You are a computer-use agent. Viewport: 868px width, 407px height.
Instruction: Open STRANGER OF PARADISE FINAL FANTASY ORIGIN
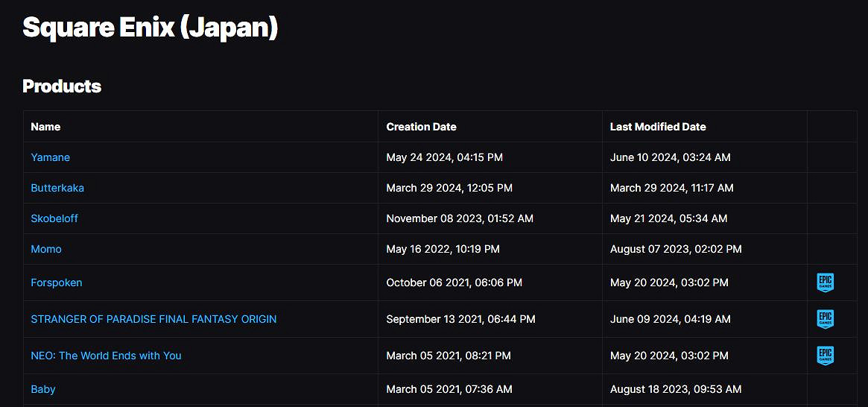click(153, 319)
